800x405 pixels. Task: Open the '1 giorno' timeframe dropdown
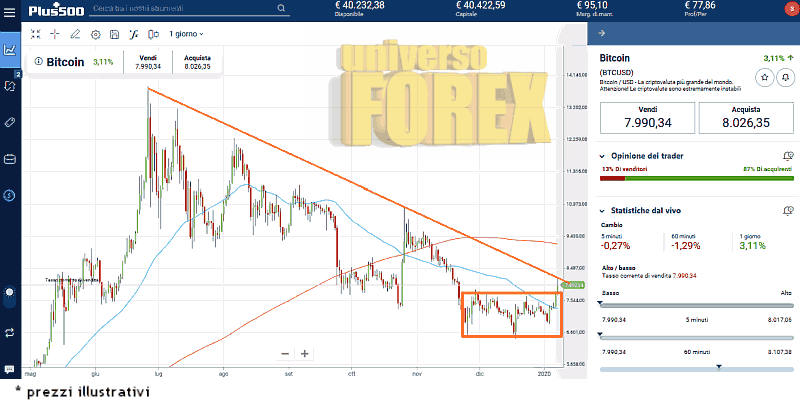[187, 33]
